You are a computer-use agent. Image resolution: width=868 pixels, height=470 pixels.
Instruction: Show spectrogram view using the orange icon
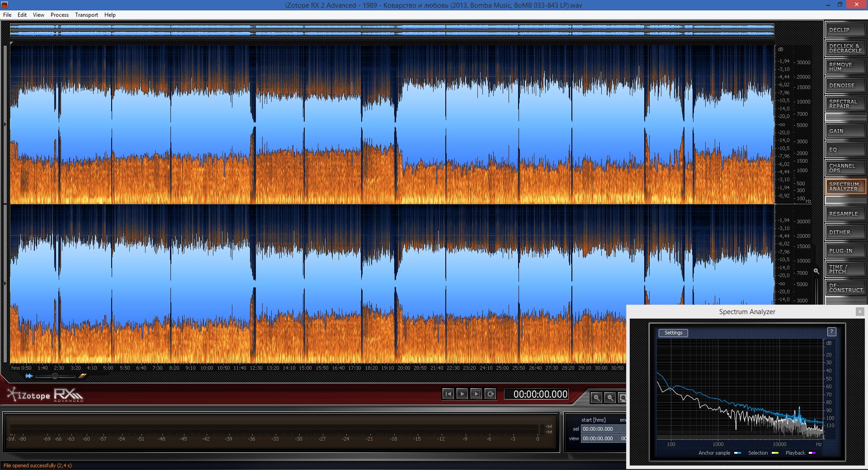point(82,376)
